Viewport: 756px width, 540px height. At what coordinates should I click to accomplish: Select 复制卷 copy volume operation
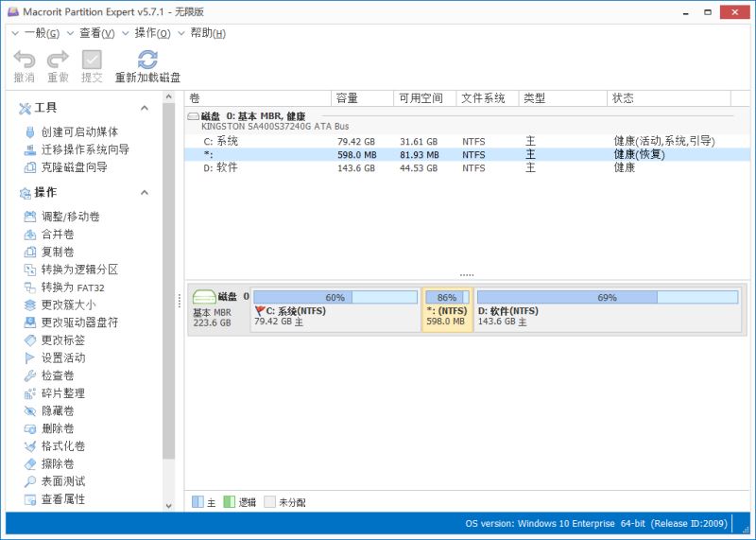(x=49, y=252)
